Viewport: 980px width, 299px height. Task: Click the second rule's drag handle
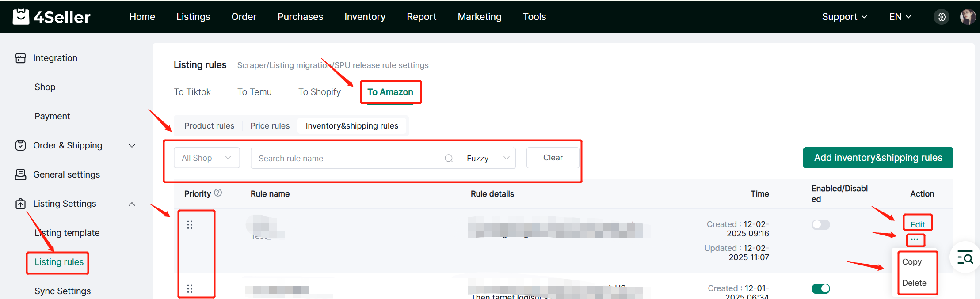pos(190,289)
